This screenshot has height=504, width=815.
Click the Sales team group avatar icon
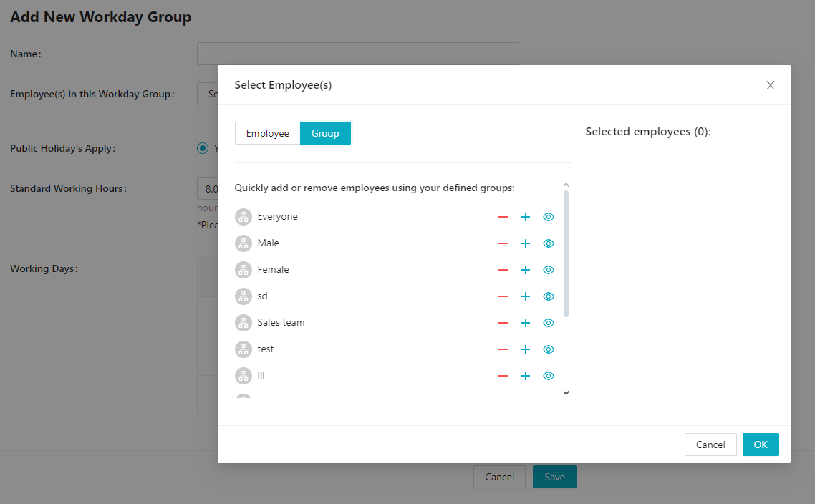[243, 323]
